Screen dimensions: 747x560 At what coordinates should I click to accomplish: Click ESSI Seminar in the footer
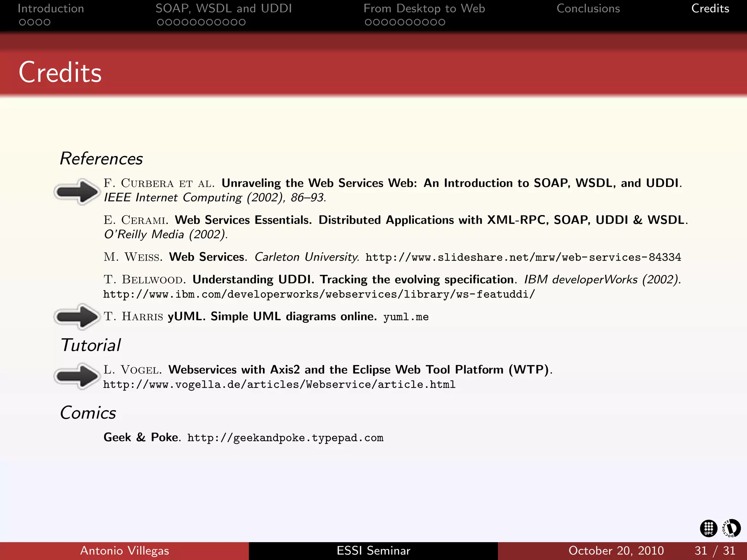373,551
